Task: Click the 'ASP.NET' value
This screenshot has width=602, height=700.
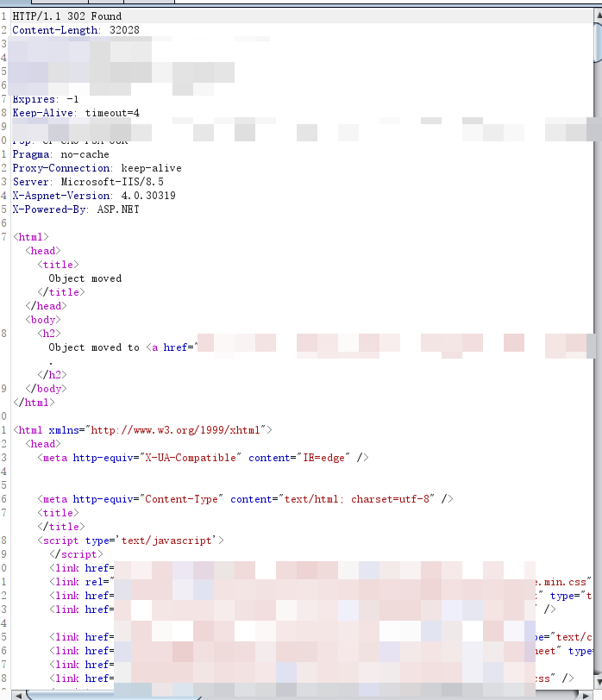Action: [118, 209]
